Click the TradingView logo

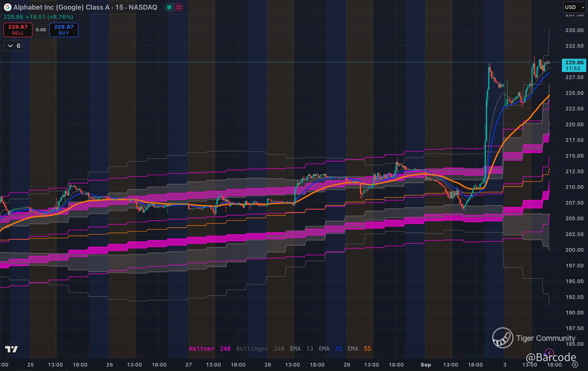(x=12, y=349)
